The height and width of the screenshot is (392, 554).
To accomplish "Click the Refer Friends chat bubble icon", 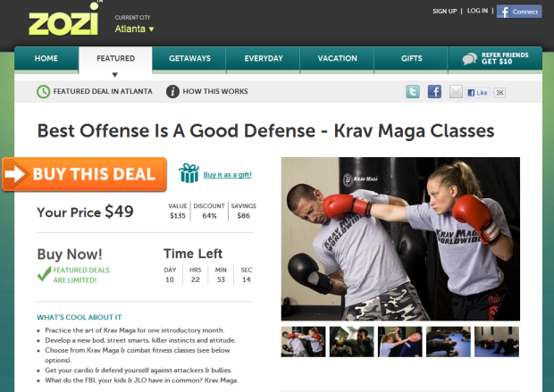I will point(469,59).
